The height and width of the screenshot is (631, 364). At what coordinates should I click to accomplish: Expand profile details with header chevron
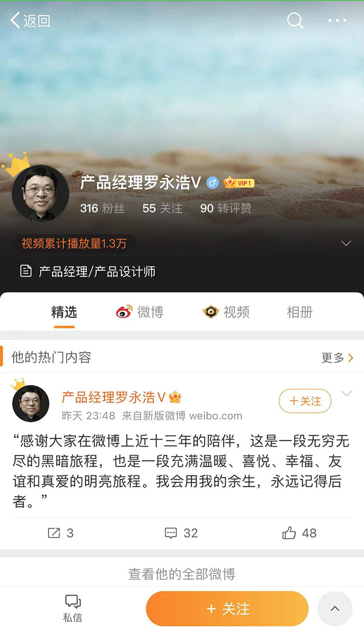coord(346,243)
